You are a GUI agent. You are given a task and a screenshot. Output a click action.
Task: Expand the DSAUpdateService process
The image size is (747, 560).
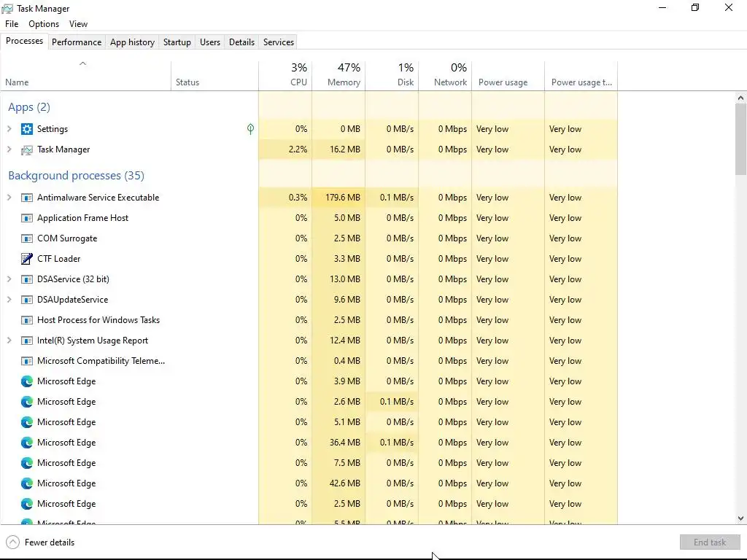pyautogui.click(x=9, y=300)
